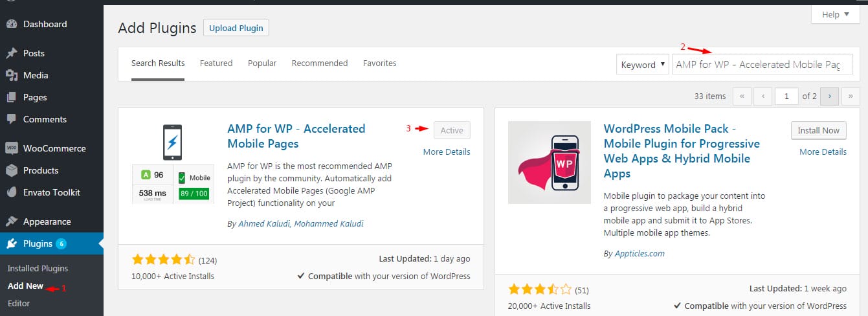Go to next page of results
The image size is (868, 316).
click(829, 96)
